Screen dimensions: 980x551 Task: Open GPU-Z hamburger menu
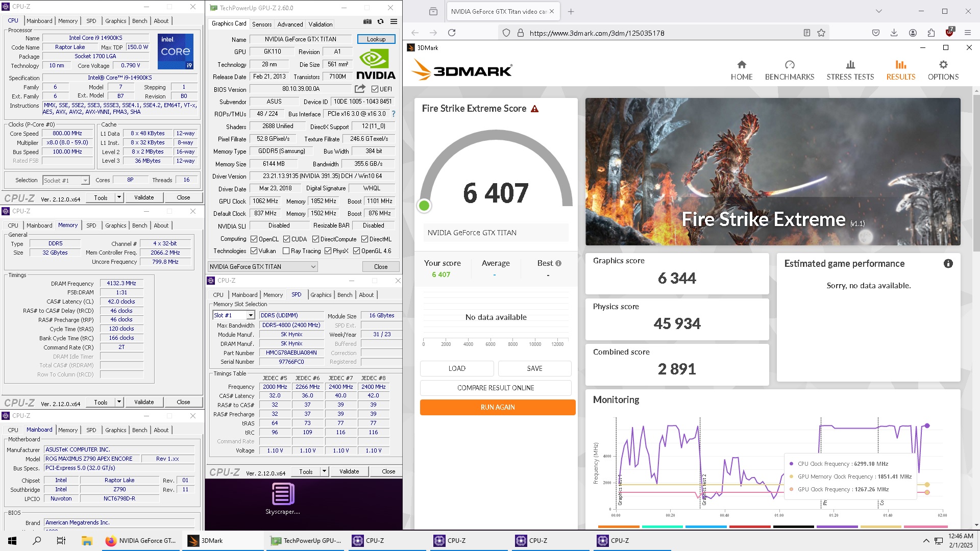394,21
